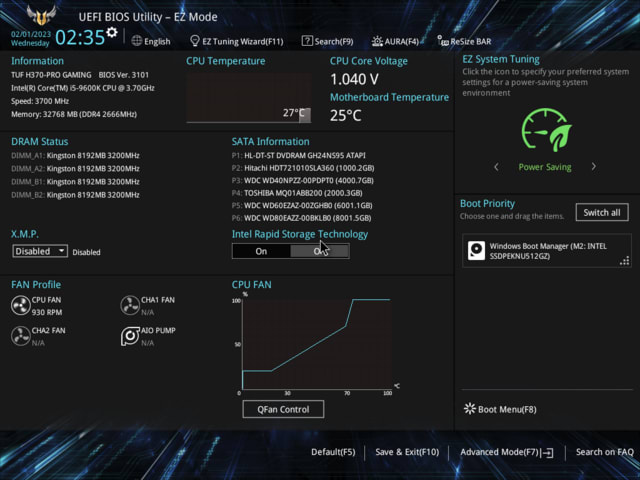This screenshot has height=480, width=640.
Task: Open time settings gear next to clock
Action: (112, 32)
